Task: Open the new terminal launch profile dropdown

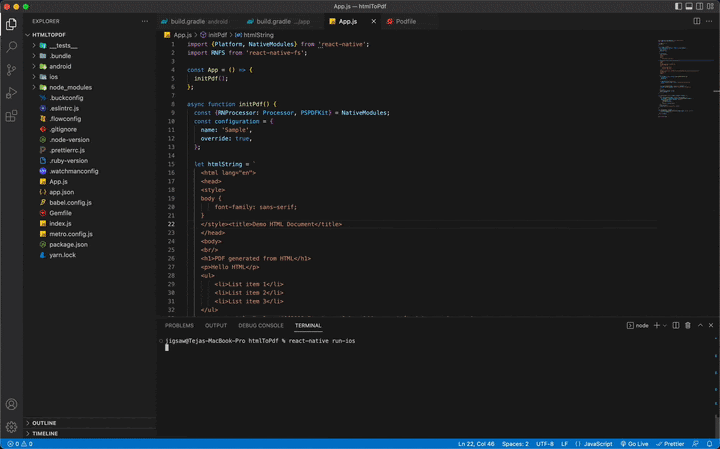Action: click(664, 325)
